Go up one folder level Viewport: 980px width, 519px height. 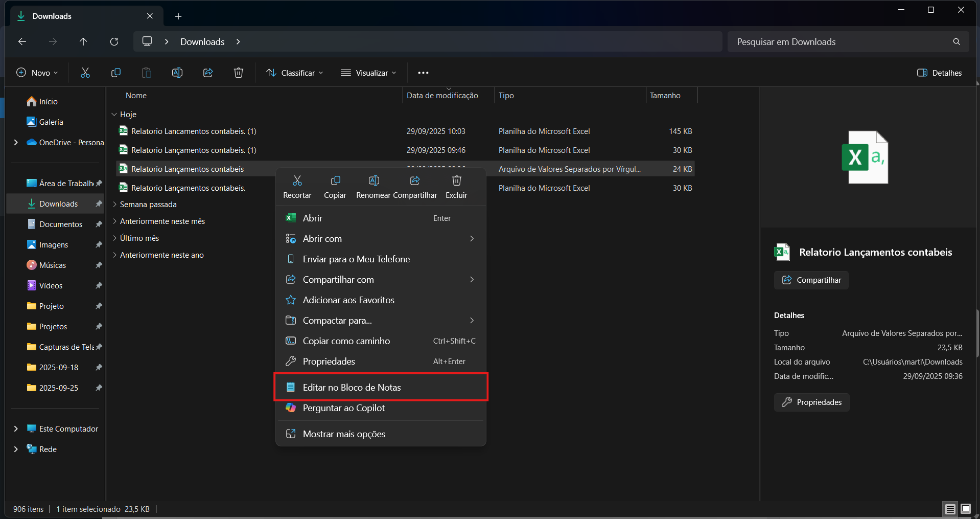click(x=83, y=42)
